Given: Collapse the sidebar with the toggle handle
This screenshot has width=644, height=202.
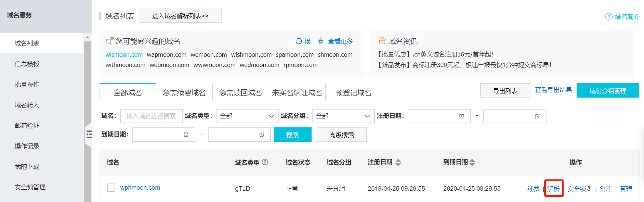Looking at the screenshot, I should pos(88,135).
